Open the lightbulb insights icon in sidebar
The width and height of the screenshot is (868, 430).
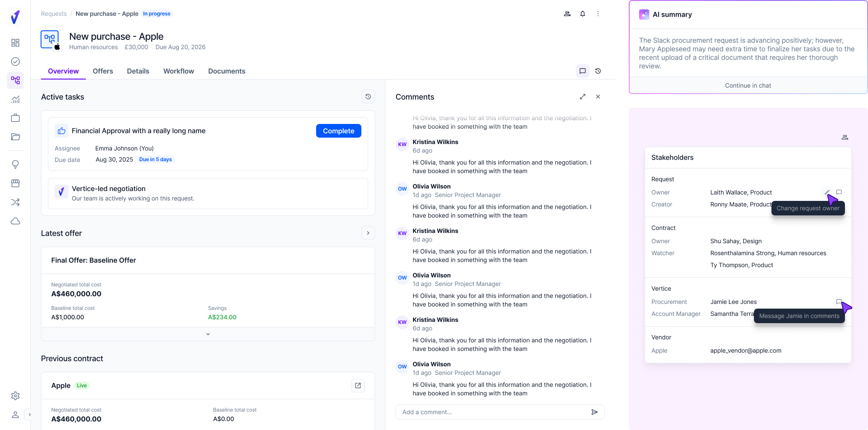click(15, 165)
